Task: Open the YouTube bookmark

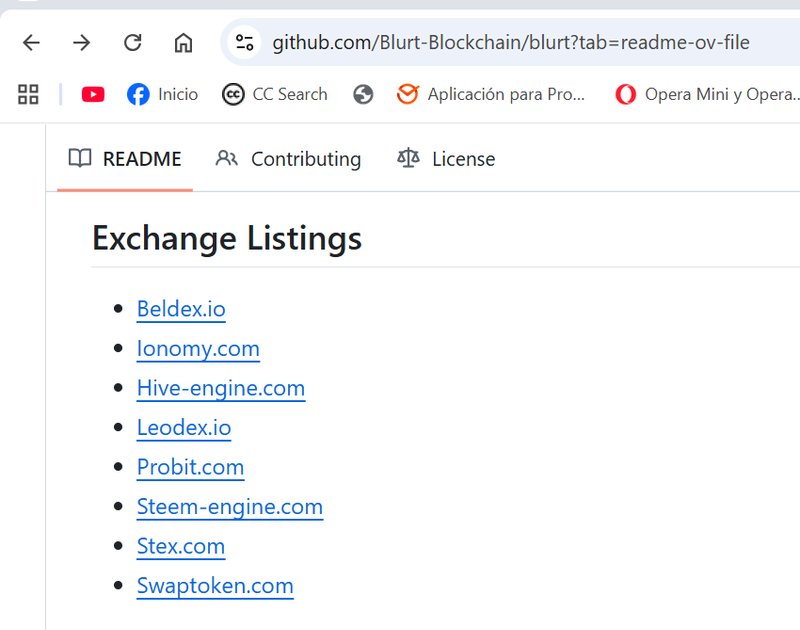Action: point(93,94)
